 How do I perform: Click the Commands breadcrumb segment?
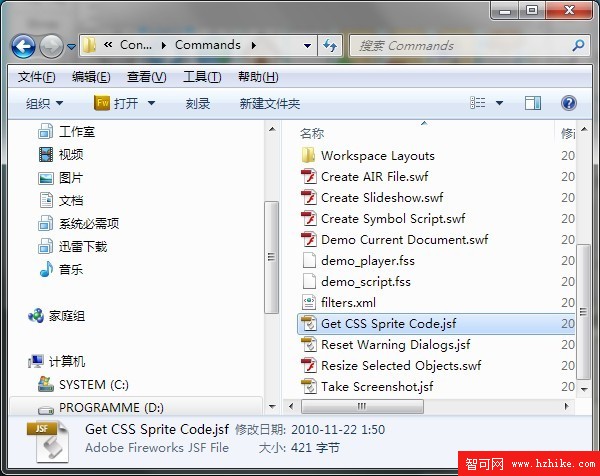click(208, 45)
